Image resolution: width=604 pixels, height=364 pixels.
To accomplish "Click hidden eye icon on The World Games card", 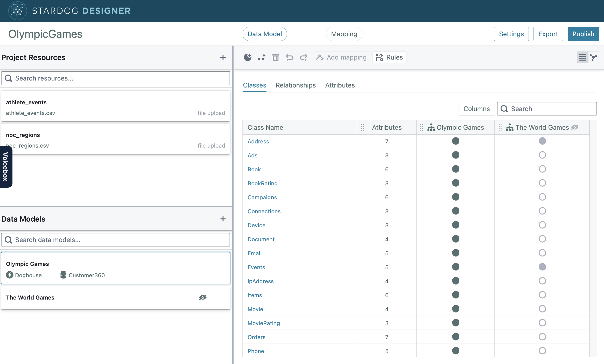I will 203,297.
